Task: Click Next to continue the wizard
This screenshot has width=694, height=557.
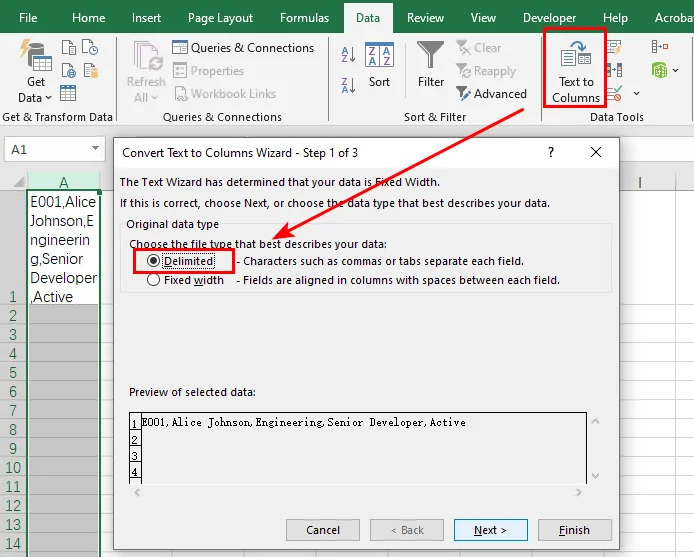Action: tap(490, 530)
